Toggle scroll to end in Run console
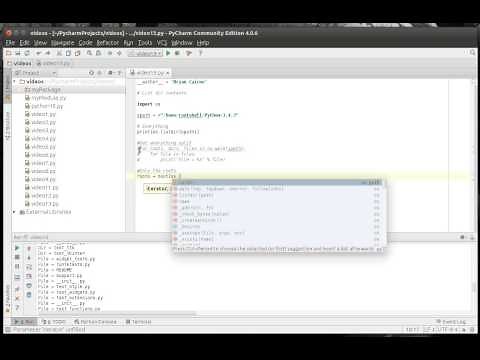This screenshot has height=360, width=480. (x=29, y=276)
